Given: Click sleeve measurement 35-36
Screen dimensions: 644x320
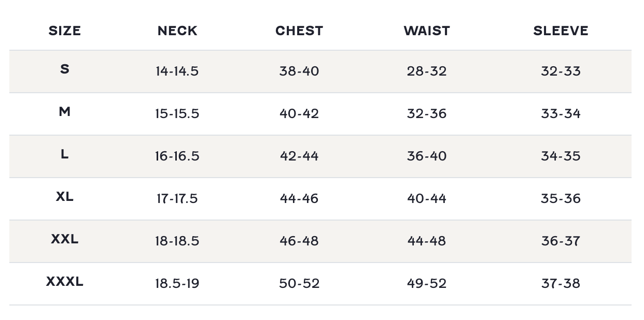Looking at the screenshot, I should [x=561, y=199].
